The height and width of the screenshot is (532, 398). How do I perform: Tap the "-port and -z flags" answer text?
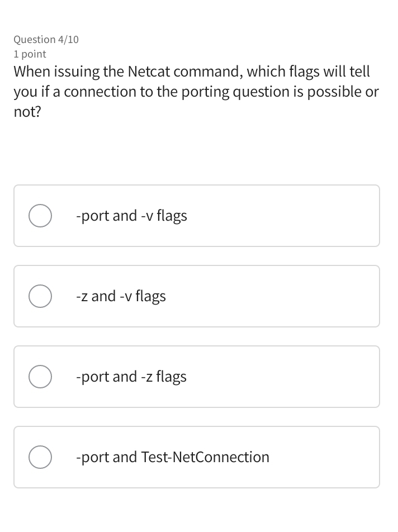pos(131,377)
